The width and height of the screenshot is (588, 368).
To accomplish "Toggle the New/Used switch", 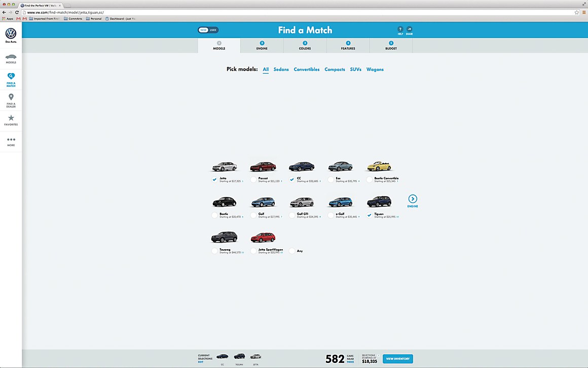I will coord(208,30).
